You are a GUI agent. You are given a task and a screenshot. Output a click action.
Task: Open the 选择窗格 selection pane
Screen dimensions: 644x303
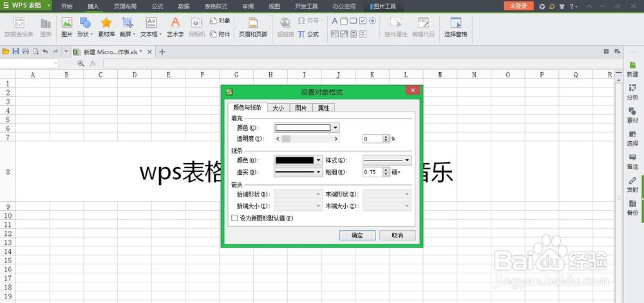click(x=455, y=27)
